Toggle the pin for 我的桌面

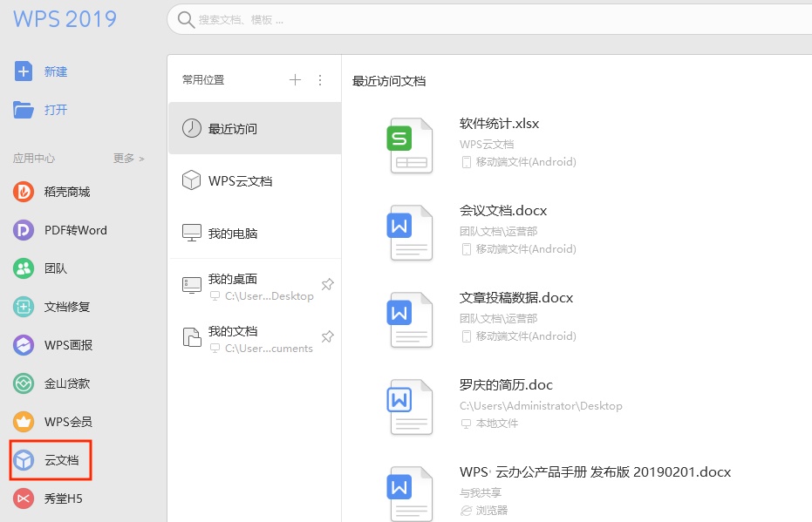click(327, 285)
